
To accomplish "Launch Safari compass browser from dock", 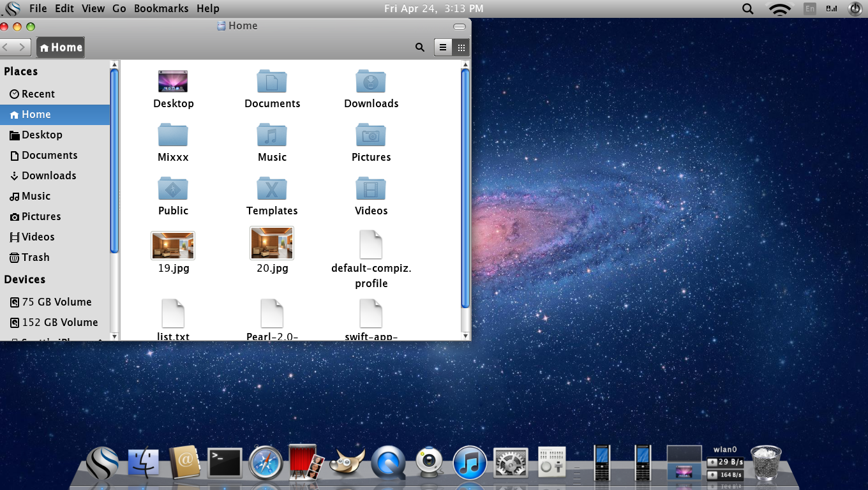I will pyautogui.click(x=266, y=463).
